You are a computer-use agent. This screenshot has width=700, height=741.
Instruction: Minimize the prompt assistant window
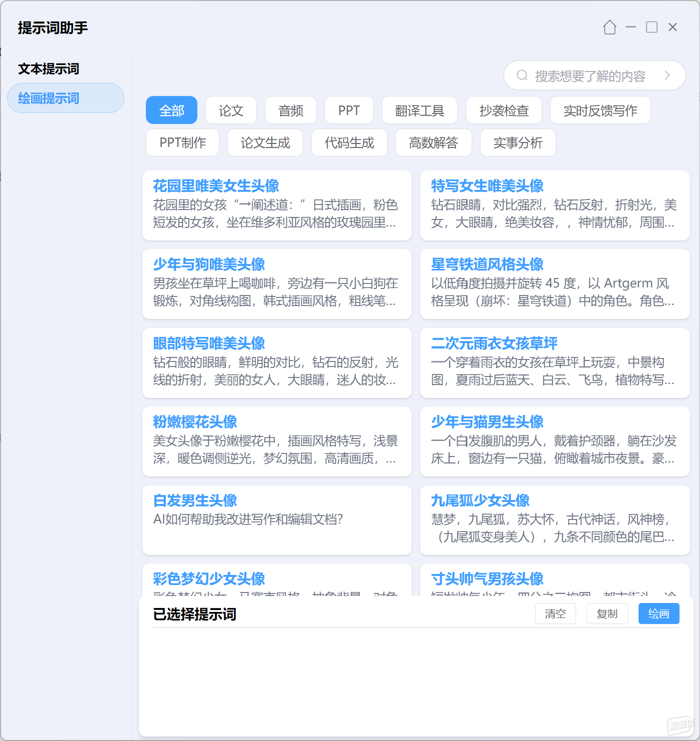pos(631,27)
